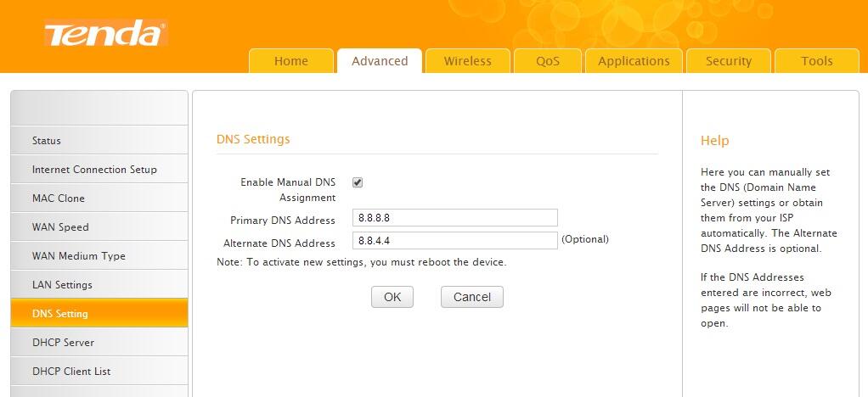Open the Applications tab
Viewport: 868px width, 397px height.
pos(634,61)
